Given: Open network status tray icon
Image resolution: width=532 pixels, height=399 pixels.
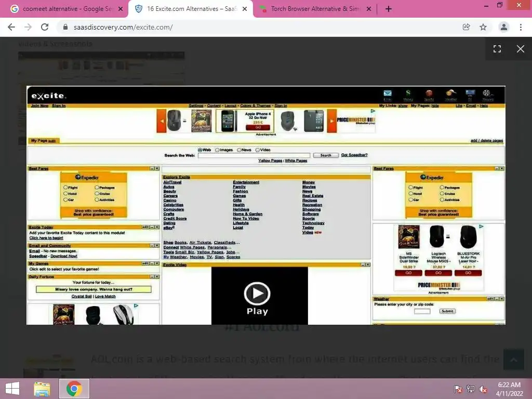Looking at the screenshot, I should 471,389.
